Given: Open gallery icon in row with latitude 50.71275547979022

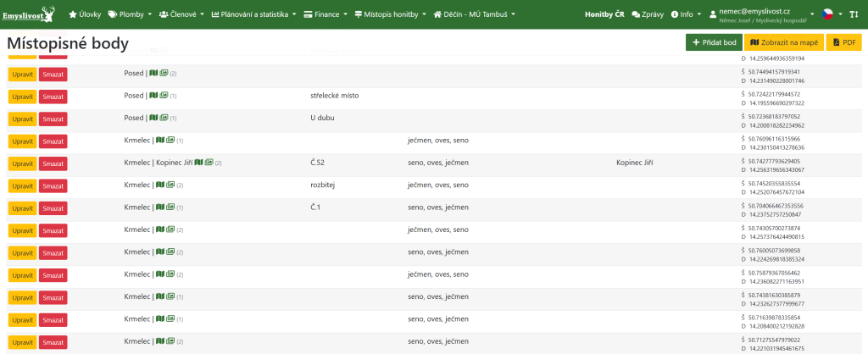Looking at the screenshot, I should pos(171,340).
